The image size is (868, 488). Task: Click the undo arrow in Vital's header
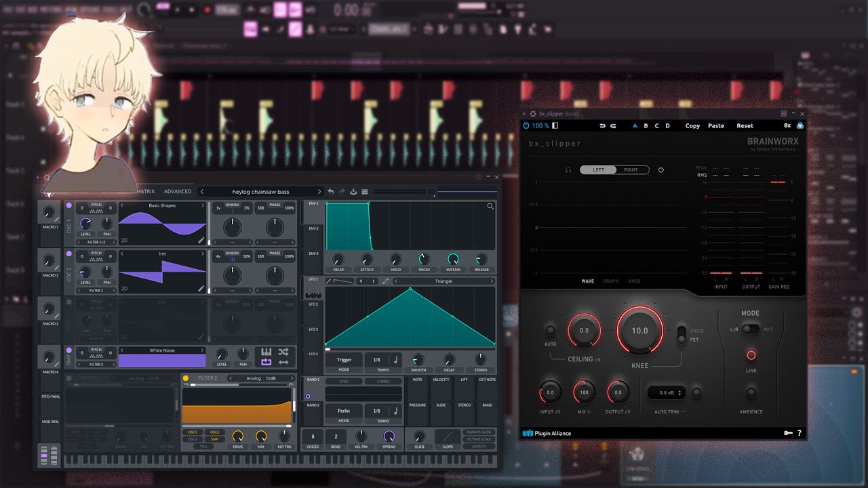tap(331, 192)
